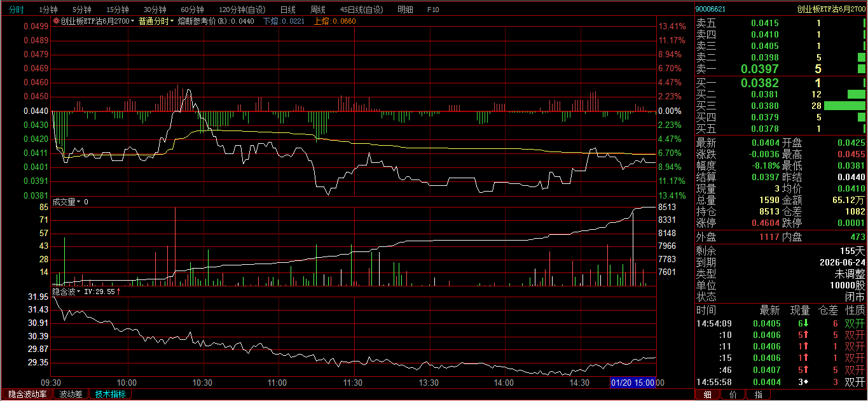This screenshot has width=868, height=401.
Task: Switch to 技术指标 indicator tab
Action: tap(110, 394)
